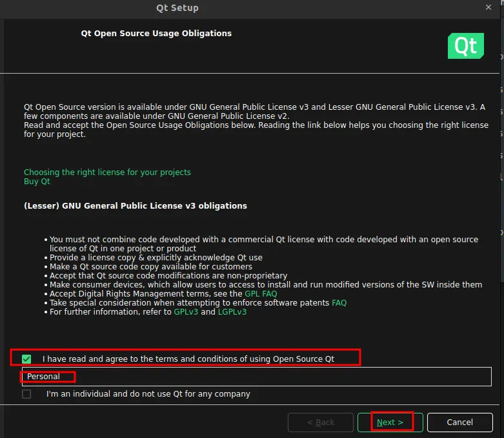This screenshot has height=438, width=504.
Task: Click the "Make consumer devices" bullet line
Action: [x=266, y=285]
